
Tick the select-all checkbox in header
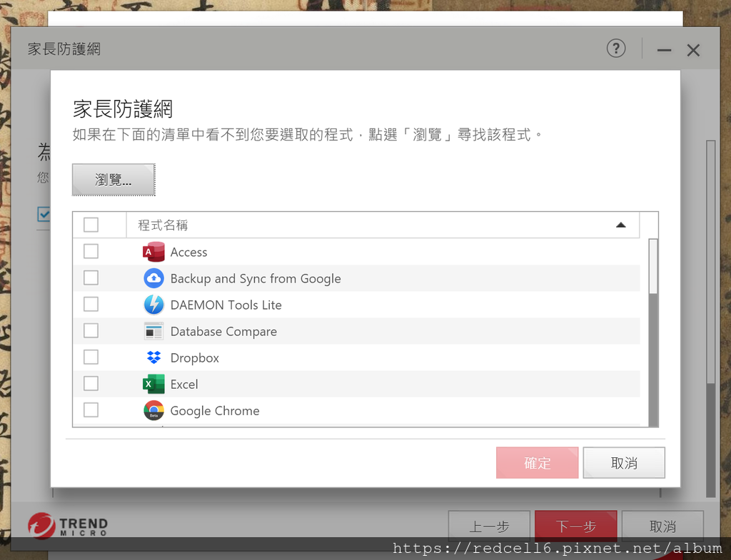[x=91, y=225]
